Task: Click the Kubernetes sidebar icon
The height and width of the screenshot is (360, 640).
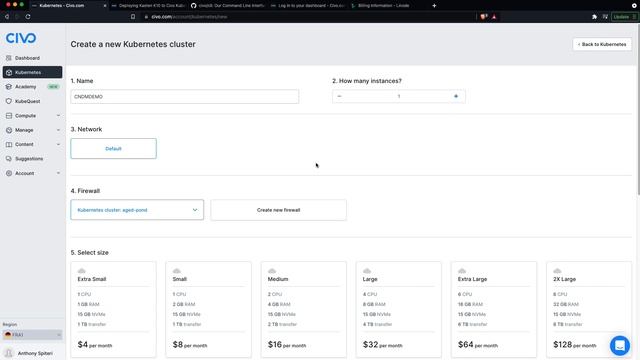Action: [x=9, y=72]
